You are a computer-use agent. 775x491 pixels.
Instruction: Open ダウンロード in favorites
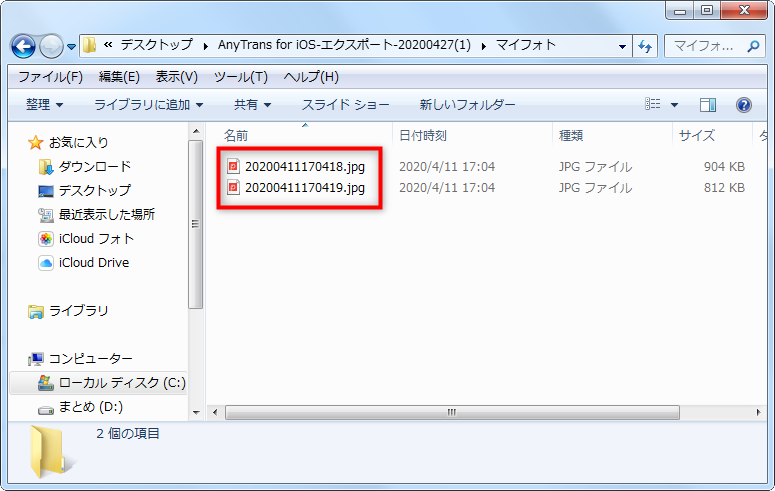click(94, 167)
